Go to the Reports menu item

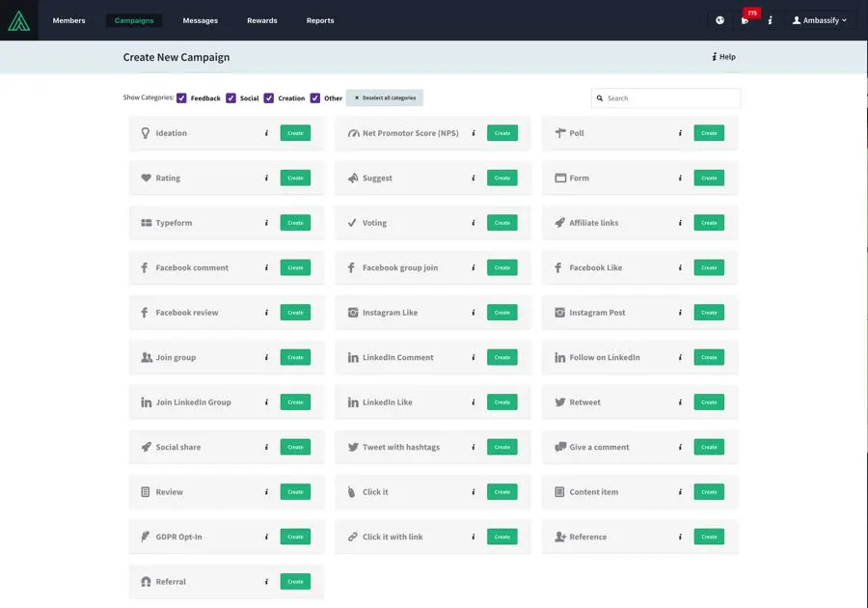coord(320,20)
